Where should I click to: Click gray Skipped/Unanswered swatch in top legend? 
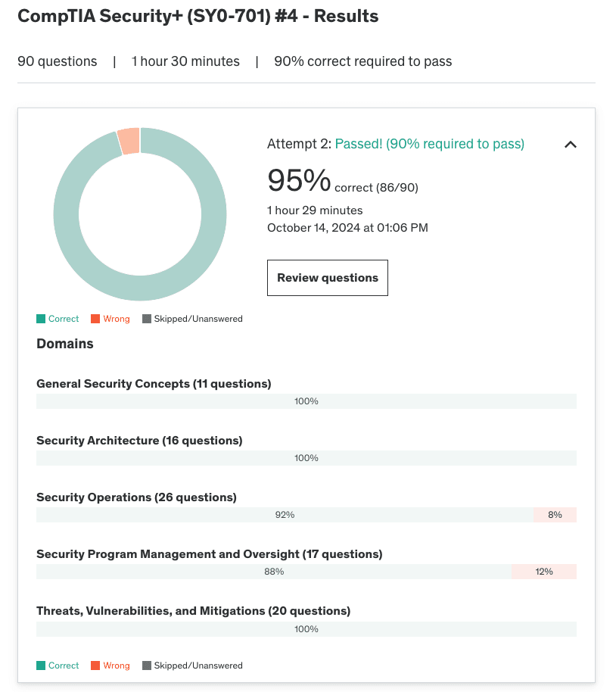147,320
